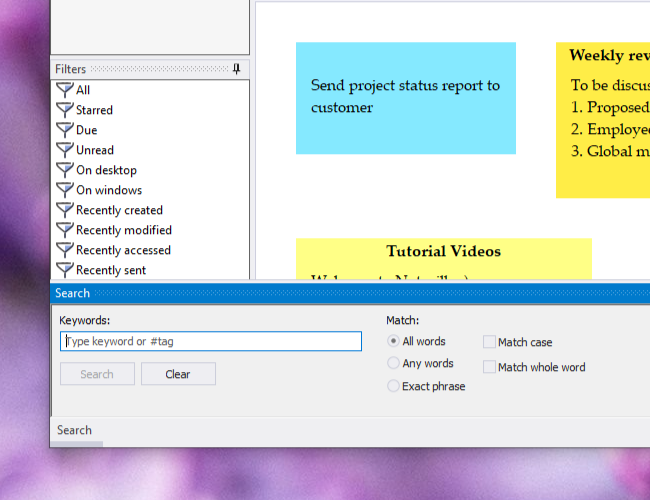Click the 'Unread' filter label
Viewport: 650px width, 500px height.
tap(95, 150)
